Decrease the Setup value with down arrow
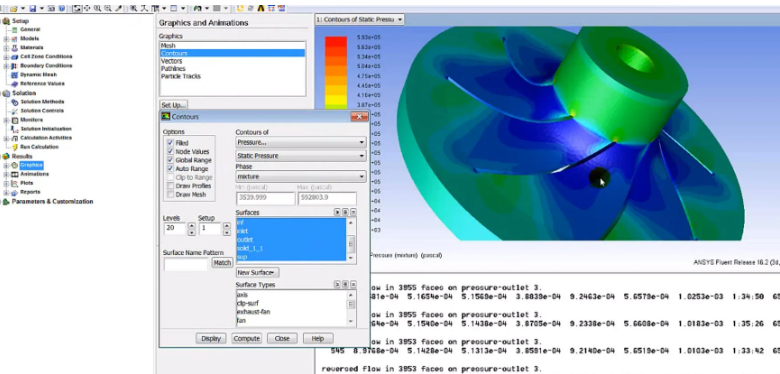 (x=227, y=232)
